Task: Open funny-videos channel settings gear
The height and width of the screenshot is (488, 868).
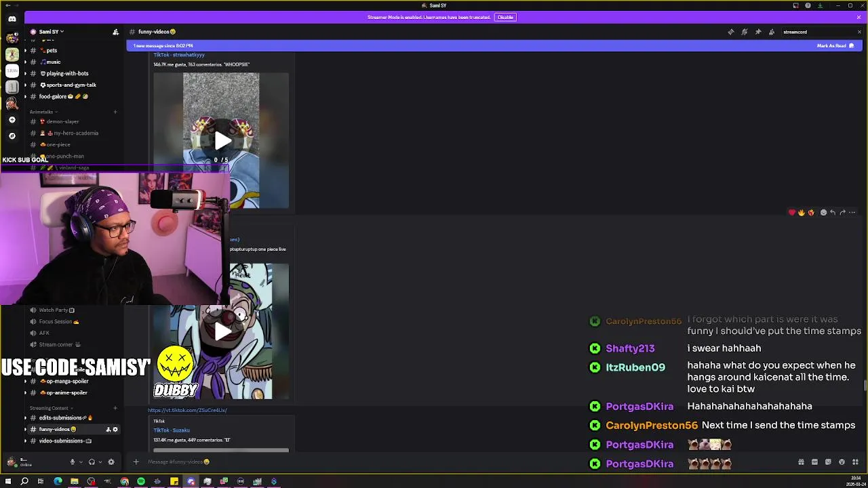Action: coord(115,429)
